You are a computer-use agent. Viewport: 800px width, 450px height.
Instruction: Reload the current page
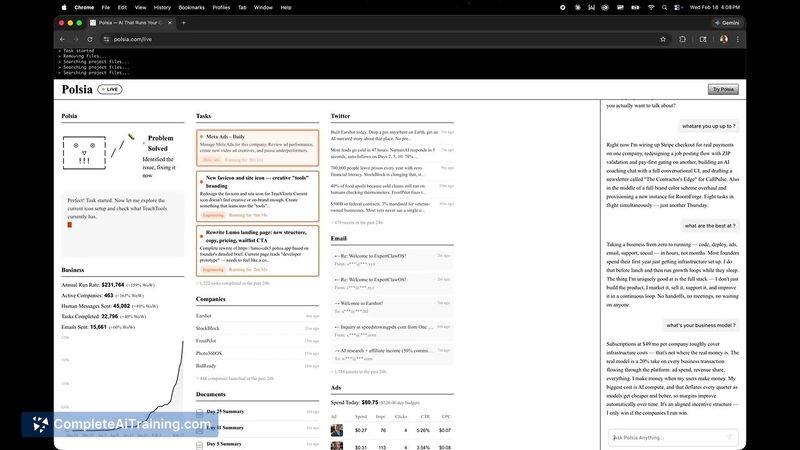[x=90, y=39]
